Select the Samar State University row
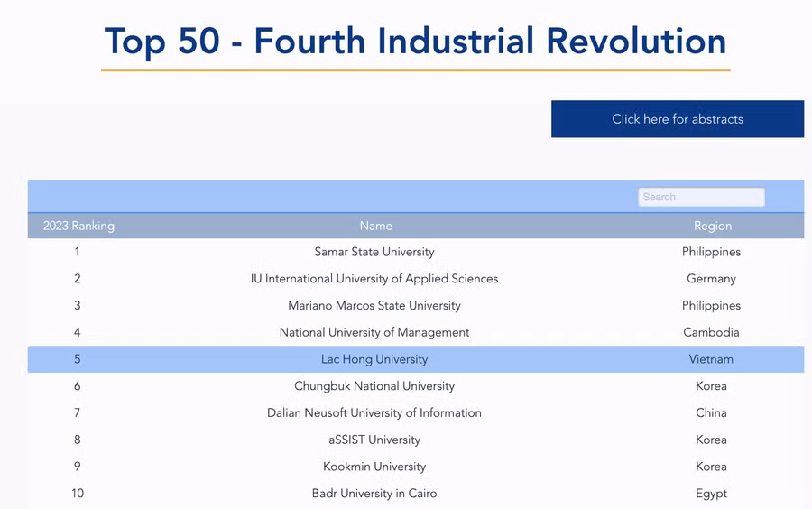Screen dimensions: 812x509 [x=374, y=252]
